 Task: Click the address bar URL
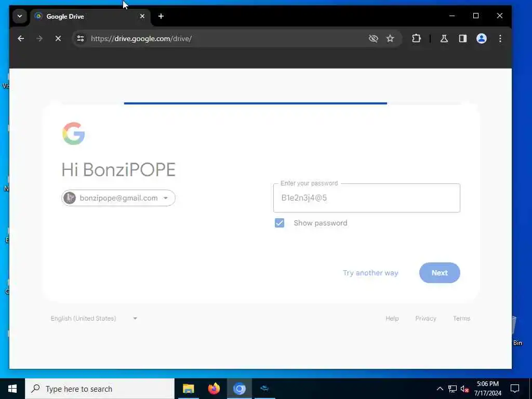pyautogui.click(x=141, y=38)
